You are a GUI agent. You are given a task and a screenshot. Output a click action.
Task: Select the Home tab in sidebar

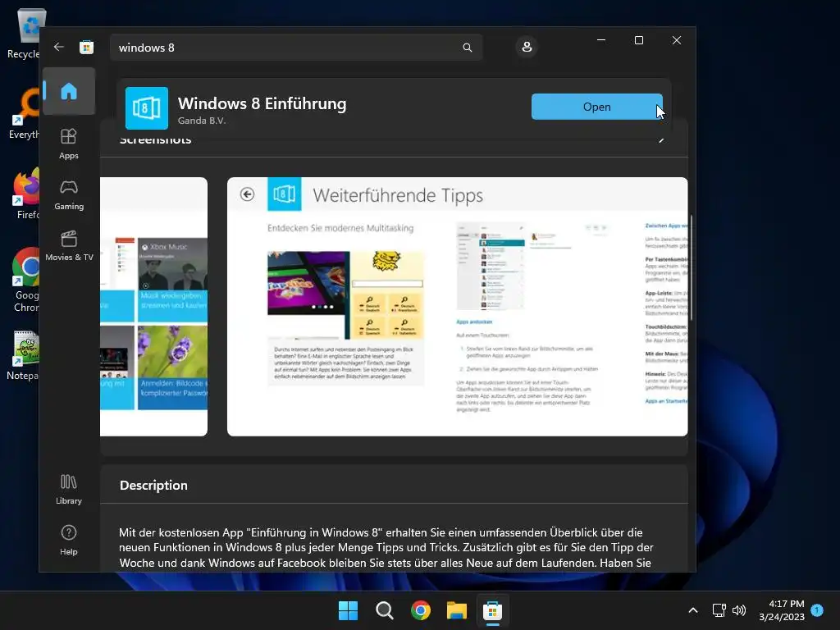coord(69,91)
